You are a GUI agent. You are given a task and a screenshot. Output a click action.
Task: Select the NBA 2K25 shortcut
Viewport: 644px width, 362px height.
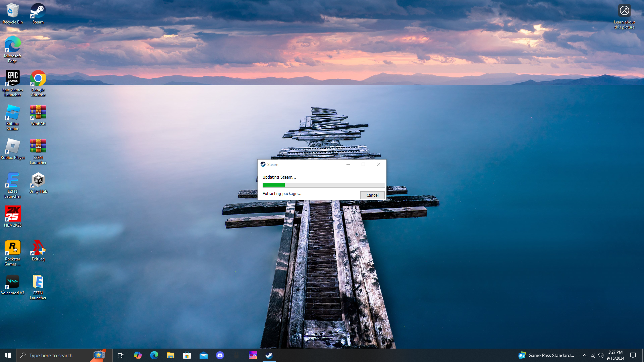12,217
